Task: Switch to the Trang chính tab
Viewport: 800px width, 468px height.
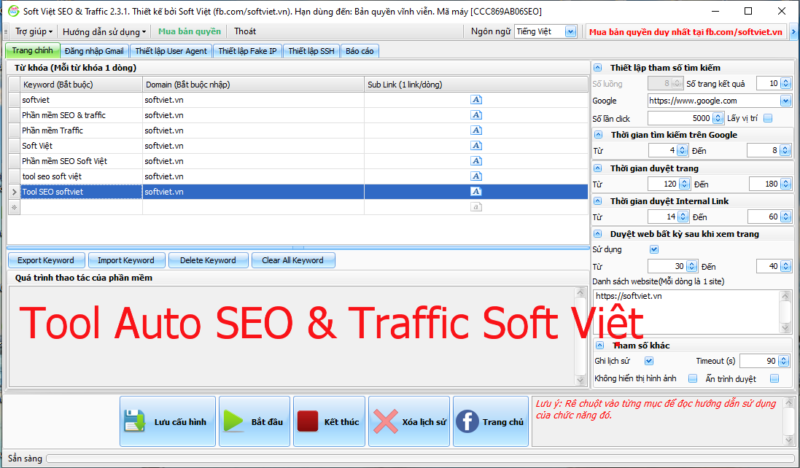Action: pos(32,51)
